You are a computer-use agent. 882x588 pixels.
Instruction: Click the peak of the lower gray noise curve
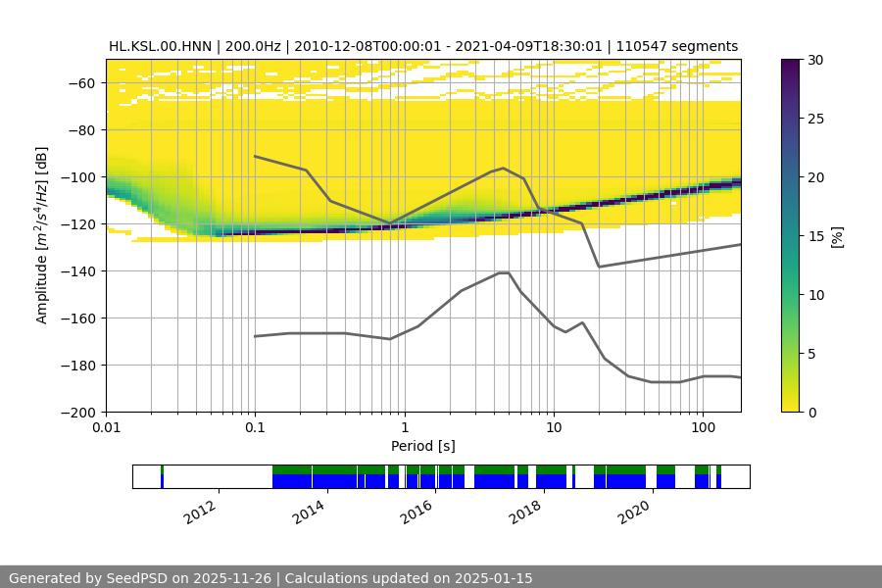point(504,273)
